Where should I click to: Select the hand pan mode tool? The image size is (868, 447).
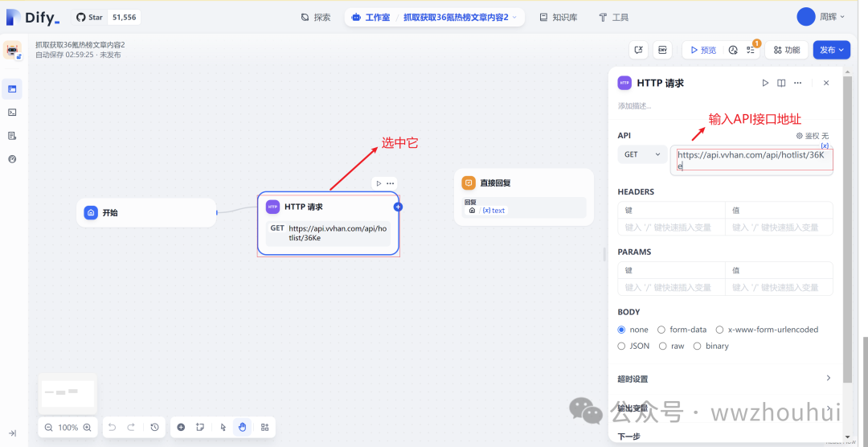pos(242,427)
